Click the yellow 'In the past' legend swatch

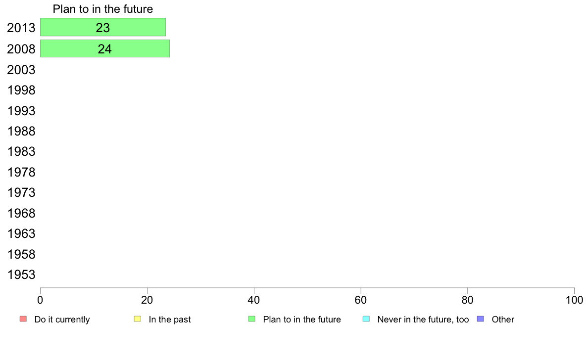click(138, 319)
